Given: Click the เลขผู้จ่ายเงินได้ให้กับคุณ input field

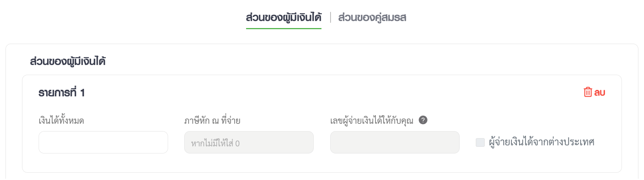Looking at the screenshot, I should pos(394,142).
